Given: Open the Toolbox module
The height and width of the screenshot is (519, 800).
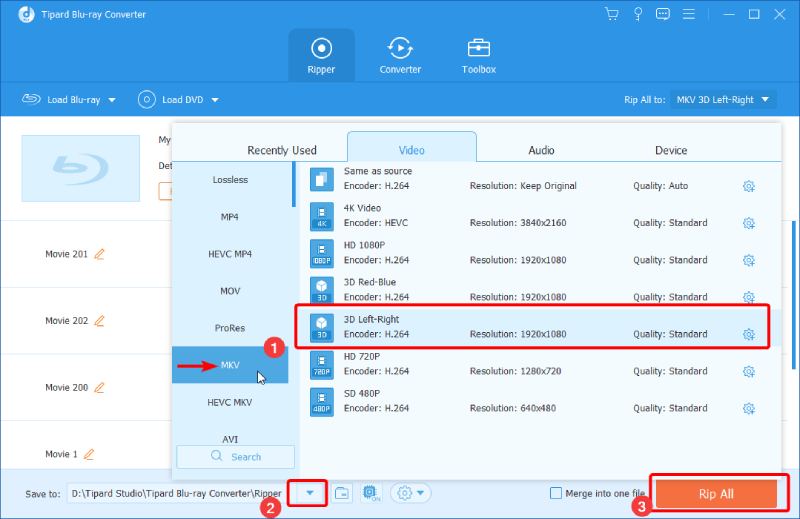Looking at the screenshot, I should [479, 56].
